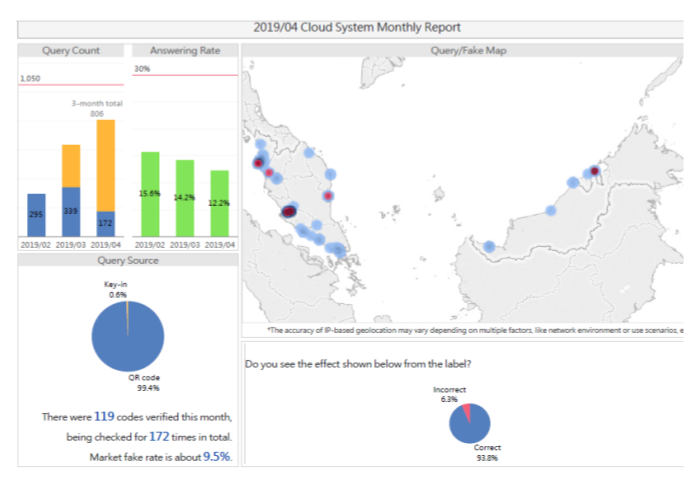Click the Query Source section header
The image size is (700, 481).
point(128,260)
